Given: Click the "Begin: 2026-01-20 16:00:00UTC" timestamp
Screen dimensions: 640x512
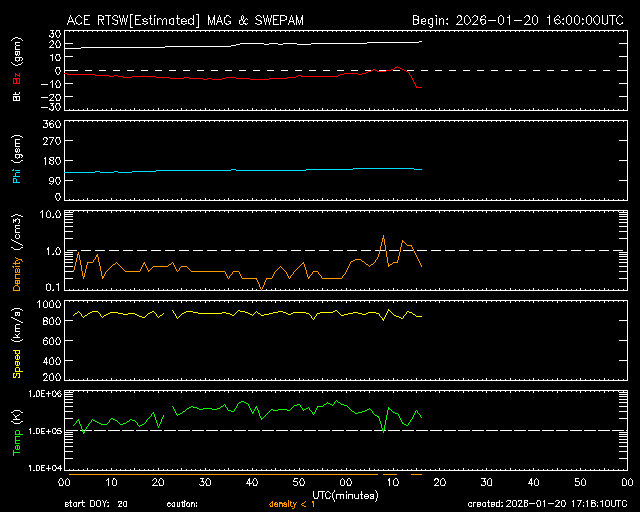Looking at the screenshot, I should [518, 20].
